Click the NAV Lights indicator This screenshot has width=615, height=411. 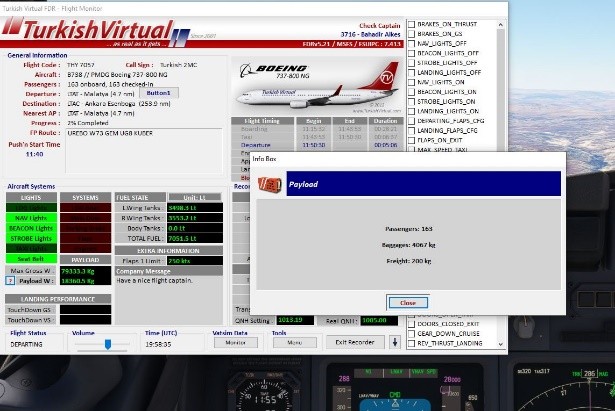click(x=31, y=218)
